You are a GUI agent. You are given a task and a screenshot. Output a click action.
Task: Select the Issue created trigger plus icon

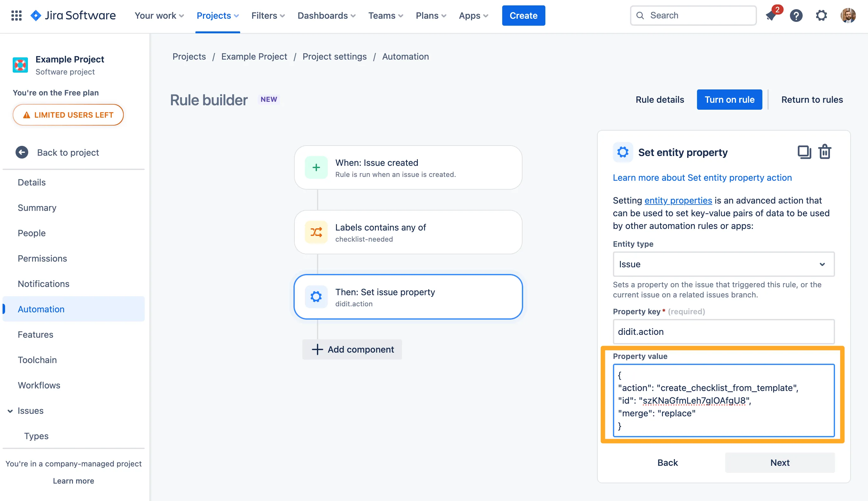(x=316, y=167)
